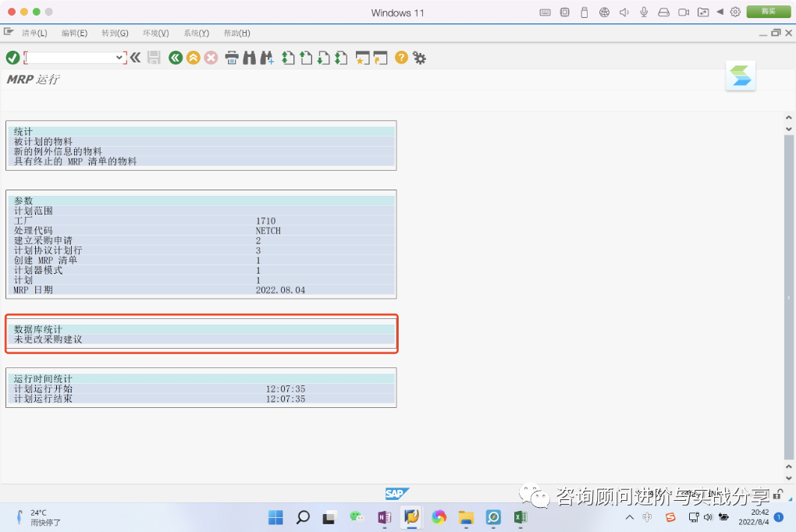
Task: Open the taskbar clock showing 20:42
Action: tap(754, 517)
